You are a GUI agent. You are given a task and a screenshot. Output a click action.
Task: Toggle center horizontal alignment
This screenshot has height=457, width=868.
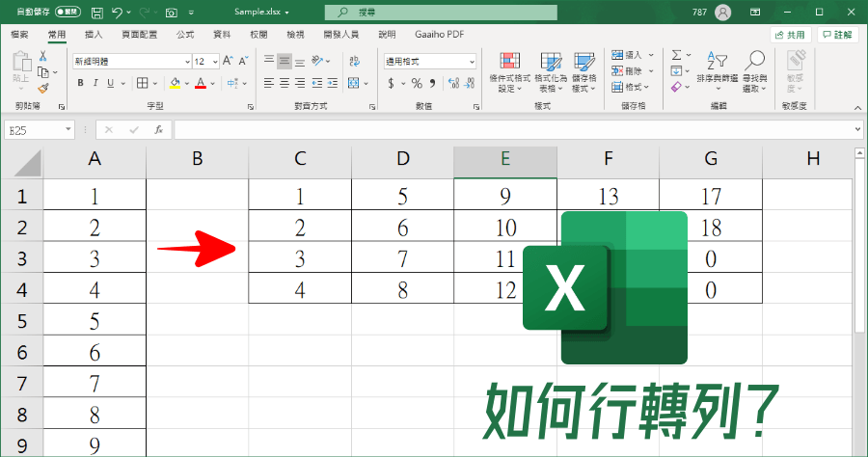[x=285, y=83]
